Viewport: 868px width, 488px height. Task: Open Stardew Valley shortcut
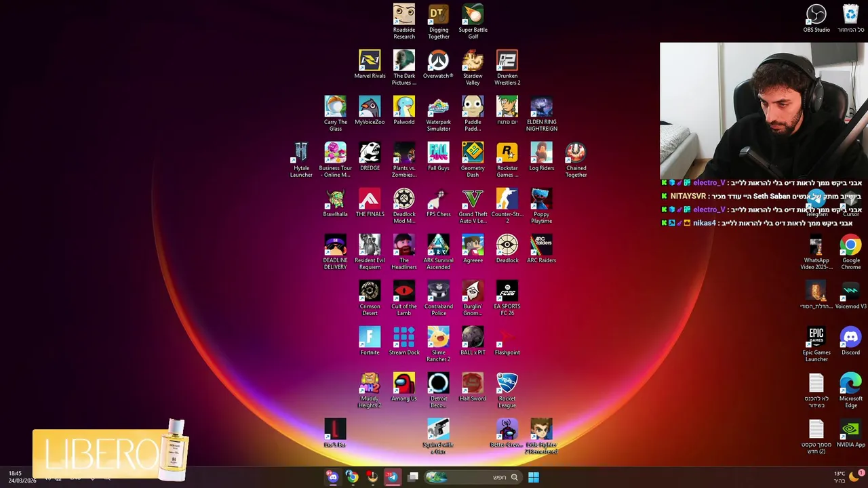(473, 68)
